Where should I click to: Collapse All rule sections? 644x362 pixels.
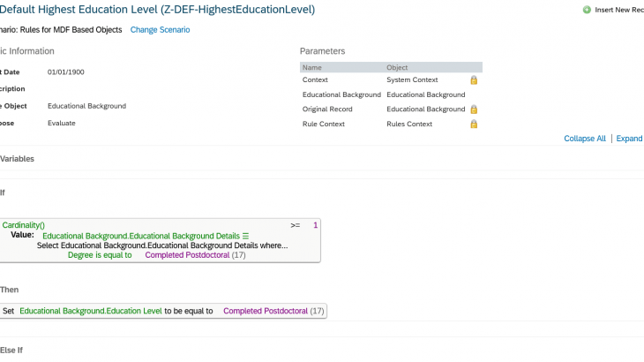(x=584, y=139)
